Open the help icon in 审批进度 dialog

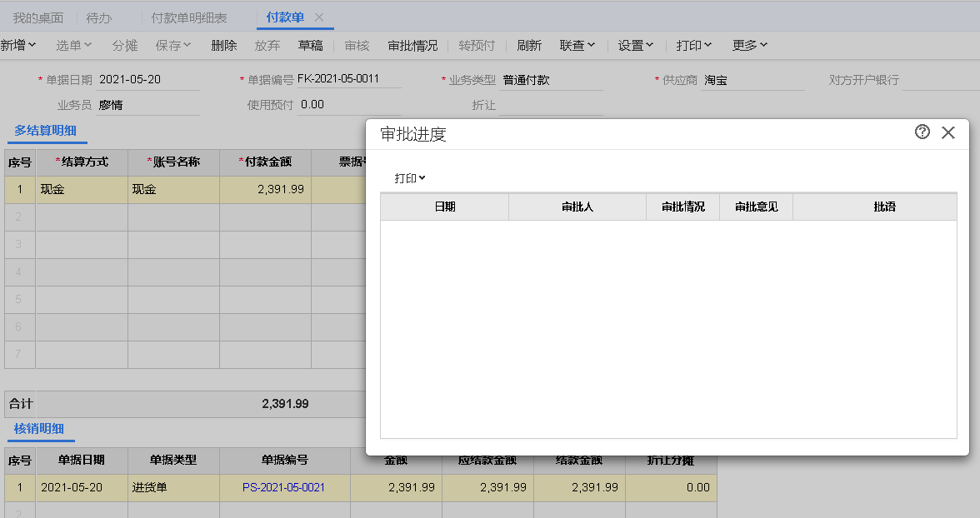pos(922,132)
